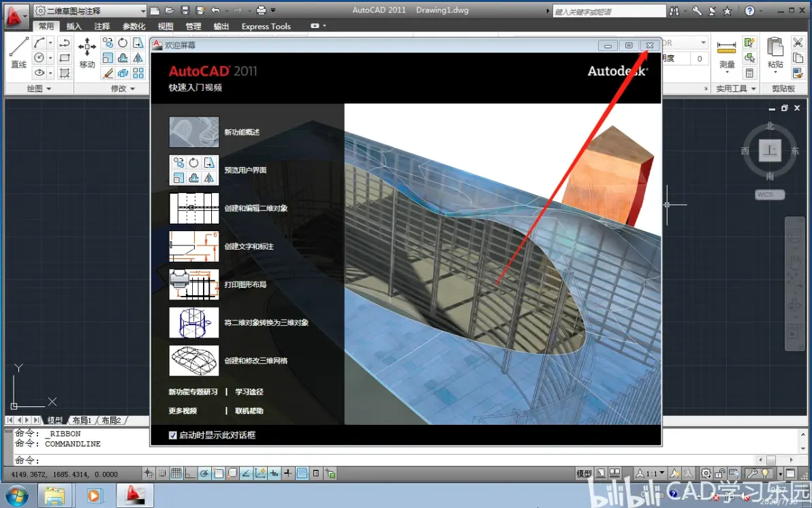Toggle Grid Display in status bar
Image resolution: width=812 pixels, height=508 pixels.
point(176,473)
